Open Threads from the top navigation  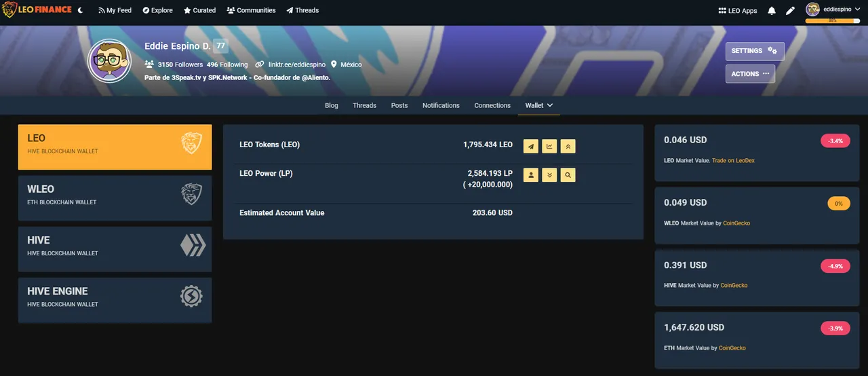point(302,10)
